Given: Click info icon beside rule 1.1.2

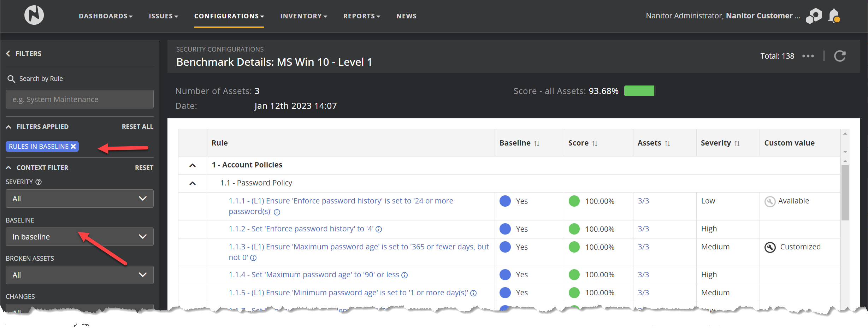Looking at the screenshot, I should tap(379, 229).
